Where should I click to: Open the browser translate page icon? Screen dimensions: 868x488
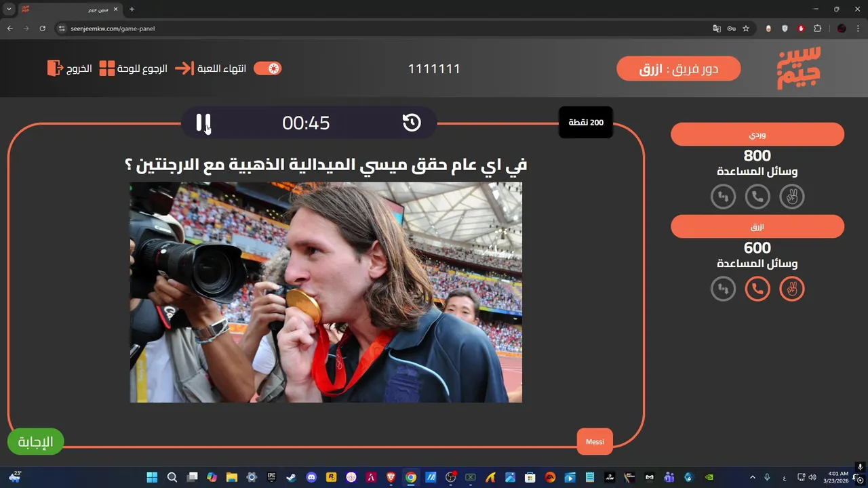(717, 28)
